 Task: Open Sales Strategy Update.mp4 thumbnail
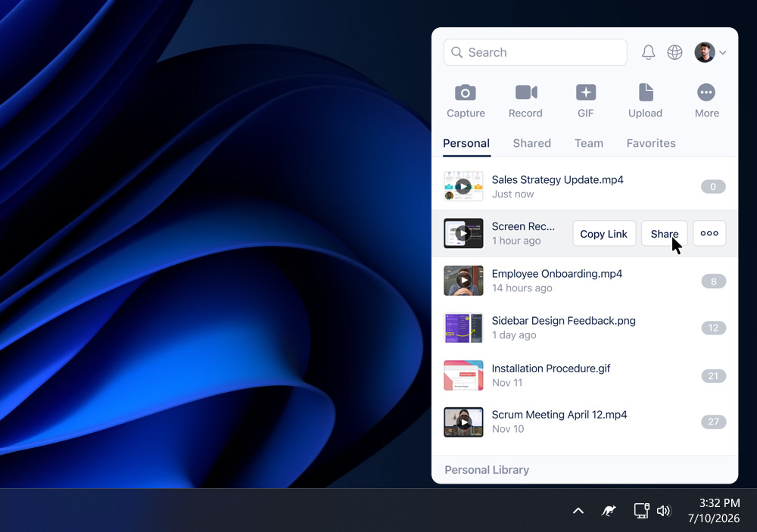463,186
